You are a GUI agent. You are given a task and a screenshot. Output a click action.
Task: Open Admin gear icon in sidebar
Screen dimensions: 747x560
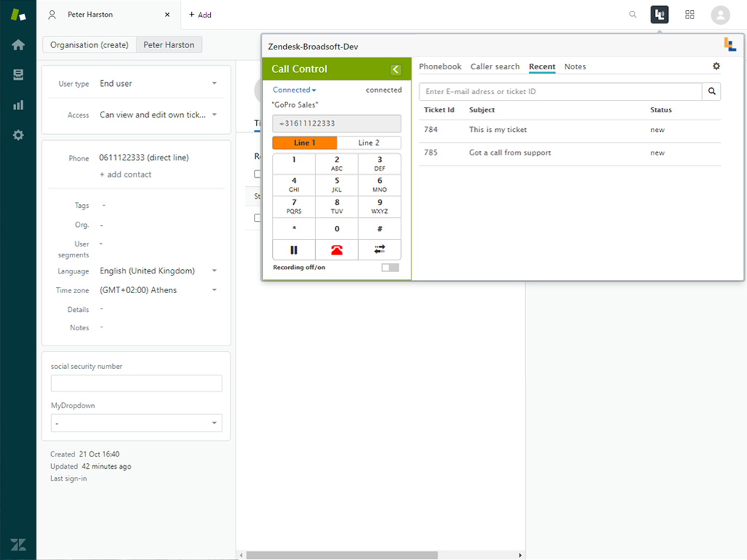point(18,135)
